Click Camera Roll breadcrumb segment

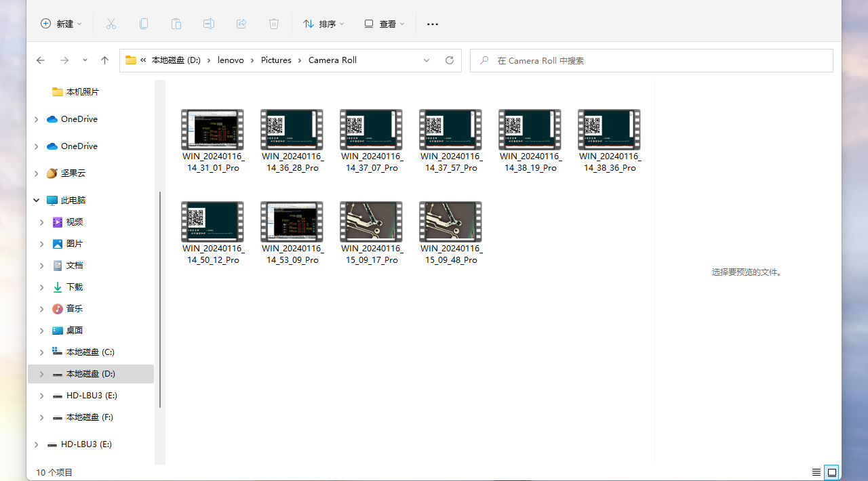pos(332,60)
